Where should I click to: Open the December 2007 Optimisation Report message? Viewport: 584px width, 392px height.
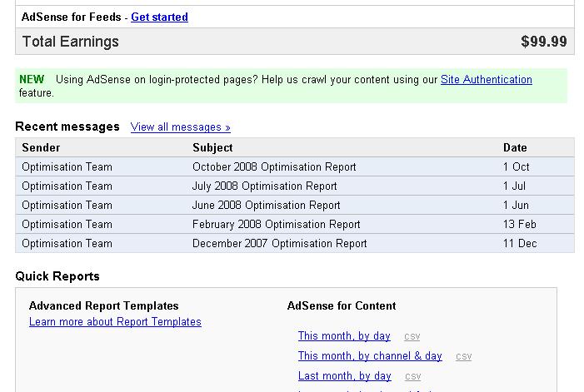(279, 243)
